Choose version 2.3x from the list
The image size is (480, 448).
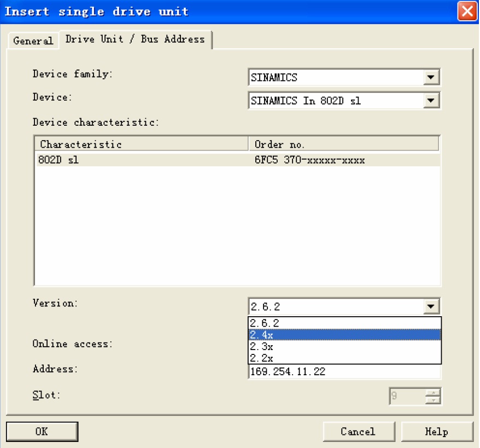(x=345, y=346)
